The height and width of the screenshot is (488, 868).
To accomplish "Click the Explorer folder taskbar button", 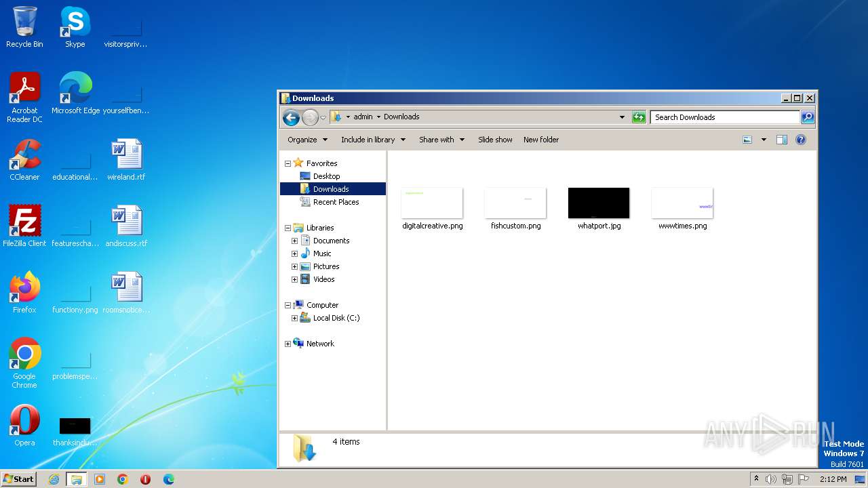I will [77, 479].
